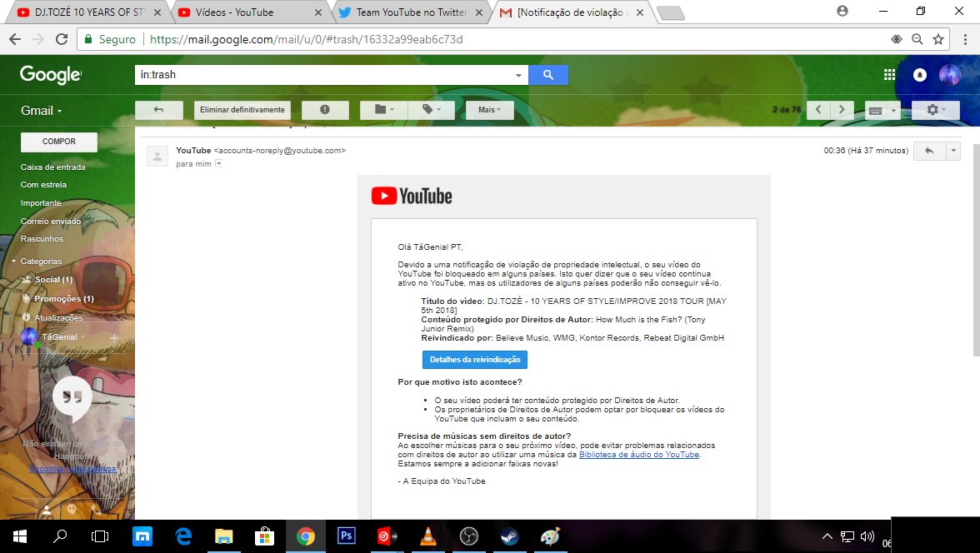This screenshot has width=980, height=553.
Task: Open the Atualizações category
Action: pyautogui.click(x=58, y=317)
